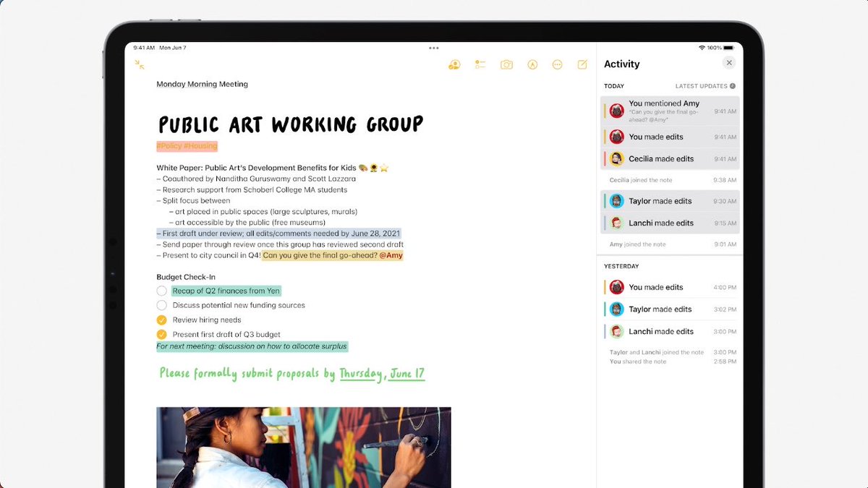
Task: Click 'Monday Morning Meeting' title text
Action: pos(203,84)
